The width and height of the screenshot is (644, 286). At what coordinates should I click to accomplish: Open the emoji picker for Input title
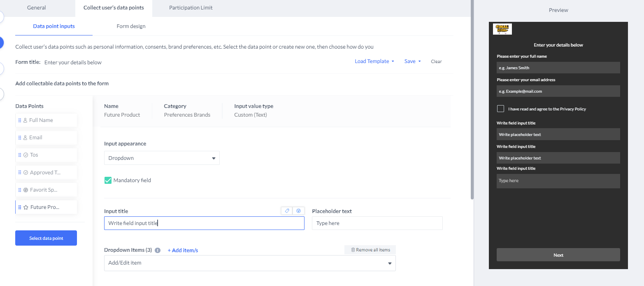pos(299,211)
